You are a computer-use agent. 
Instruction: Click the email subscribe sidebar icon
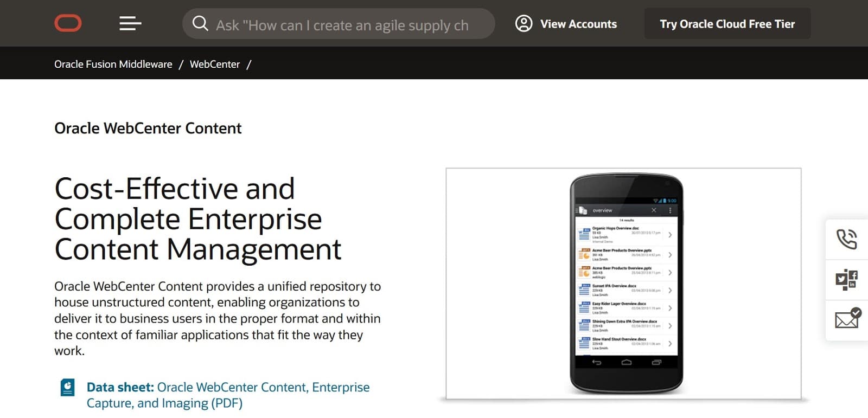(848, 318)
